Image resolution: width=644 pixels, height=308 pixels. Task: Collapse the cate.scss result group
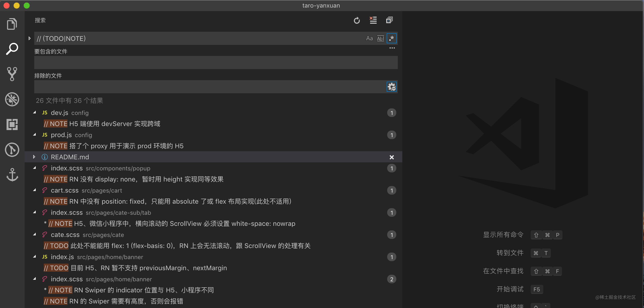[x=35, y=234]
